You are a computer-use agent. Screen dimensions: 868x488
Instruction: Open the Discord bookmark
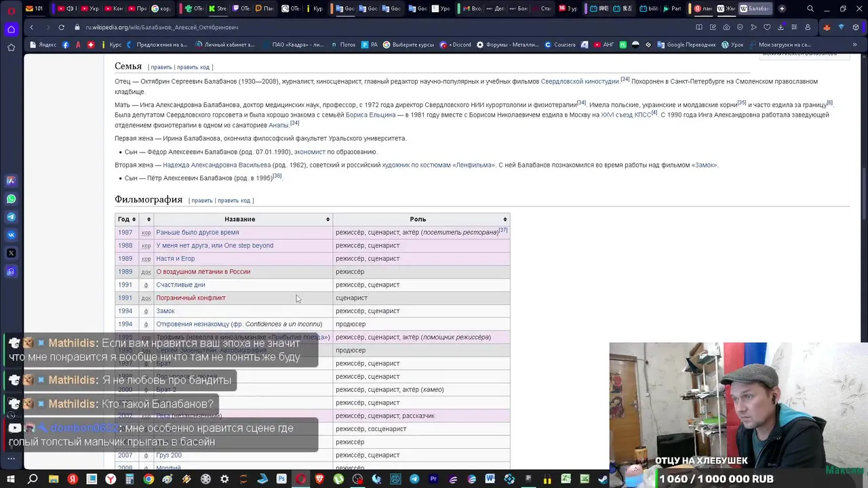click(455, 45)
